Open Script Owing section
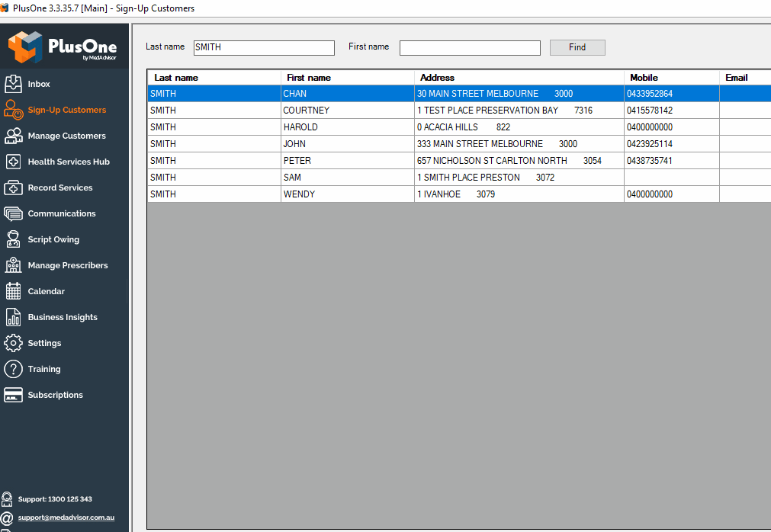771x532 pixels. pos(53,240)
